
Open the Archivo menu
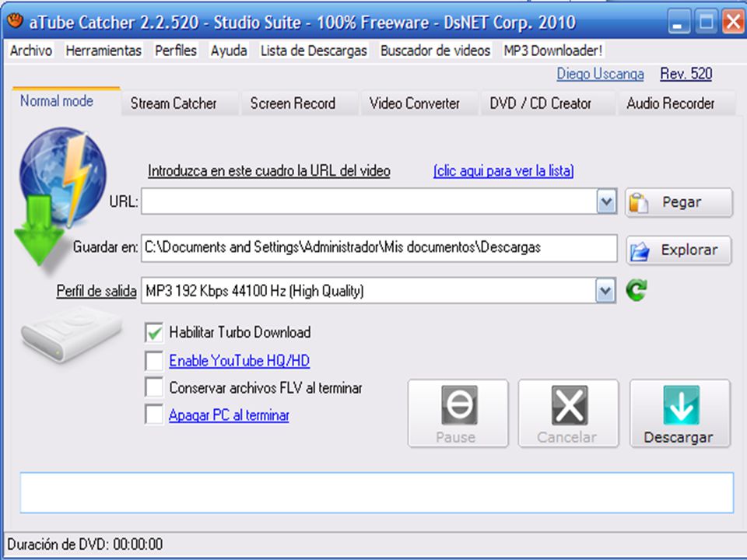click(x=31, y=51)
